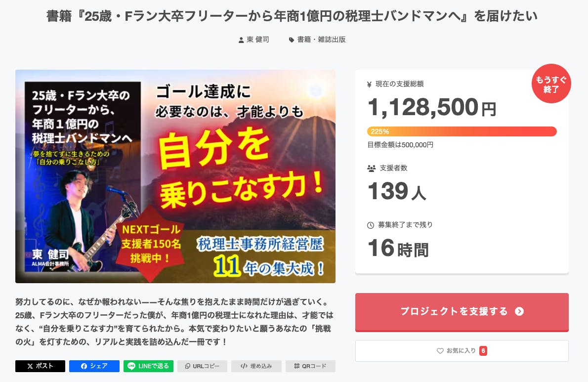Image resolution: width=588 pixels, height=382 pixels.
Task: Click the people icon beside 支援者数
Action: [x=372, y=169]
